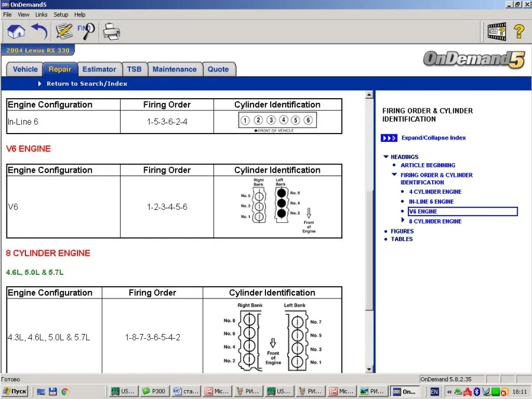532x399 pixels.
Task: Click the V6 cylinder identification diagram
Action: (x=278, y=206)
